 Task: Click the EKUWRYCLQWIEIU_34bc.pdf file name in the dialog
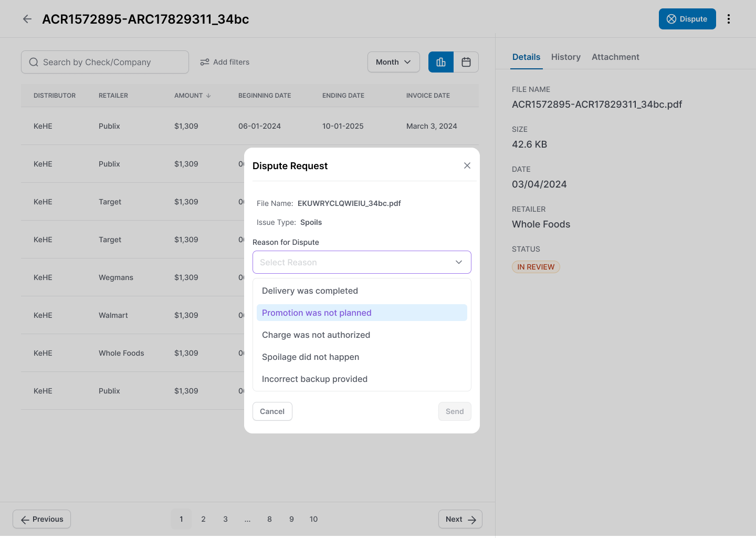click(x=349, y=203)
